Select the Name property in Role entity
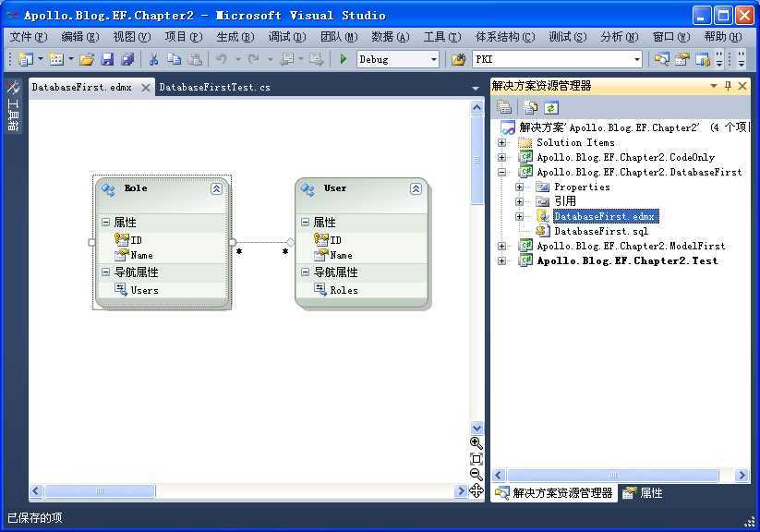Screen dimensions: 760x532 pos(141,255)
